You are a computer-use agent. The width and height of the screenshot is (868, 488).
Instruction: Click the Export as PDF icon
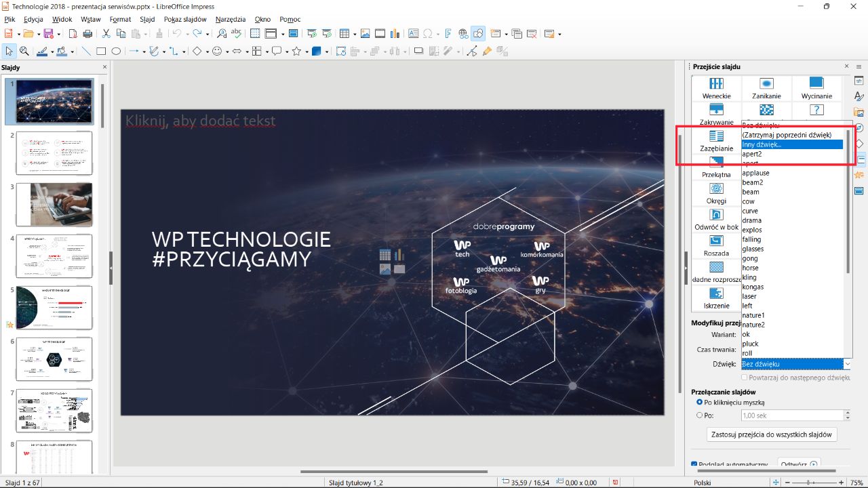point(73,35)
